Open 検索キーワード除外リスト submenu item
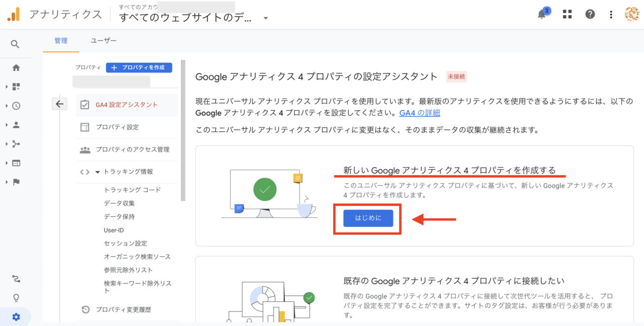Screen dimensions: 644x326 tap(137, 287)
